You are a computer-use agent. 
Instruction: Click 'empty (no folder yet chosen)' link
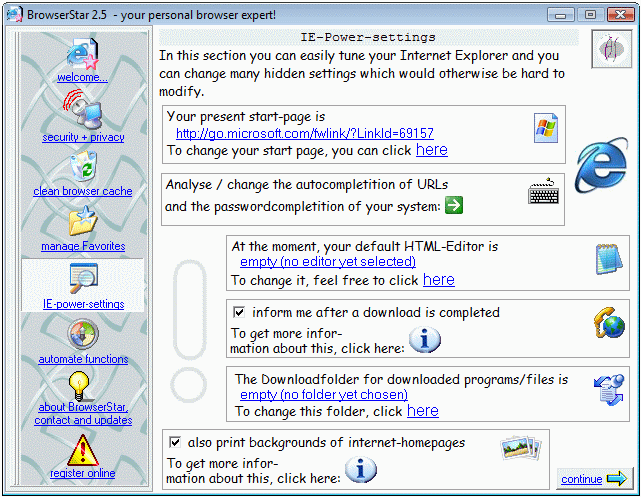323,395
